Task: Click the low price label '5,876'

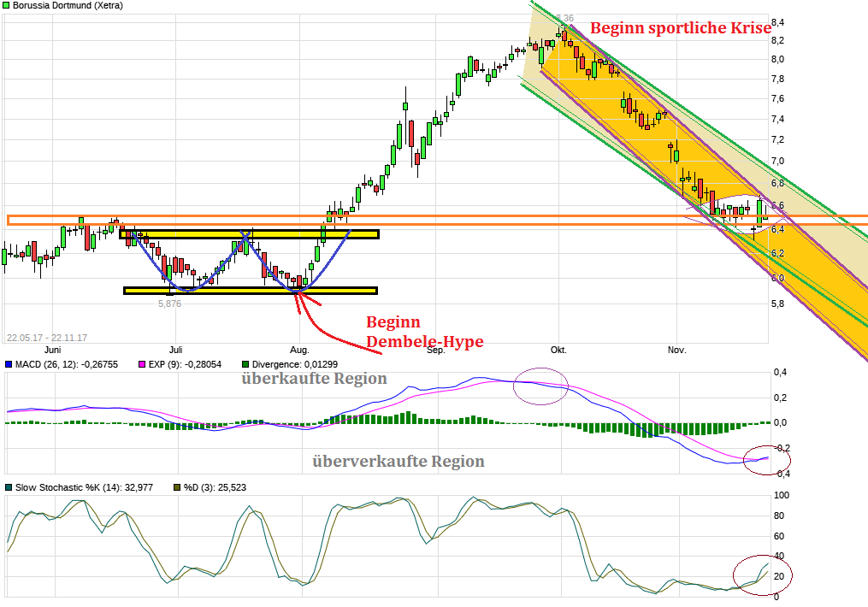Action: coord(169,303)
